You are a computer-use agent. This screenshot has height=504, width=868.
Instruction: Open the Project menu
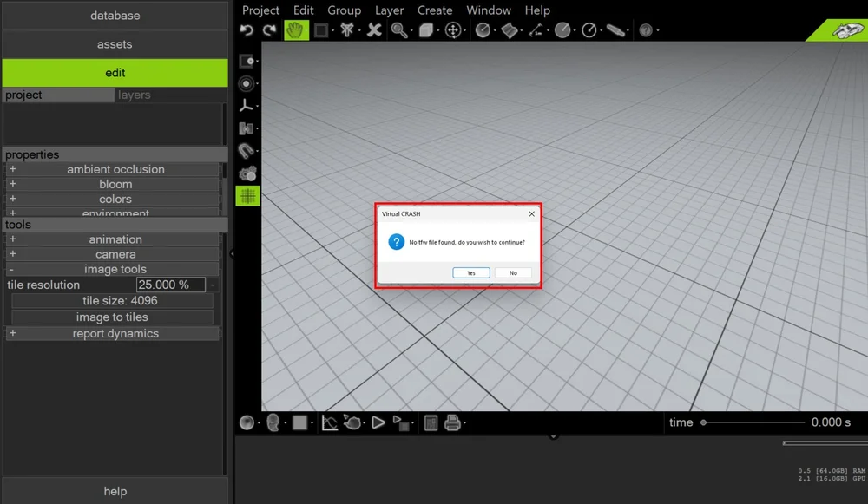tap(260, 10)
